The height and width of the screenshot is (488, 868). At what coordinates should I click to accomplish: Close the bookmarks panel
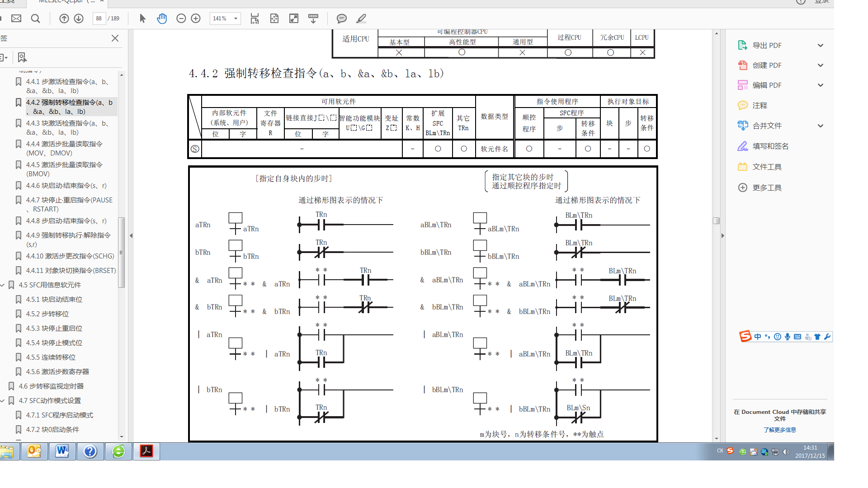(115, 38)
